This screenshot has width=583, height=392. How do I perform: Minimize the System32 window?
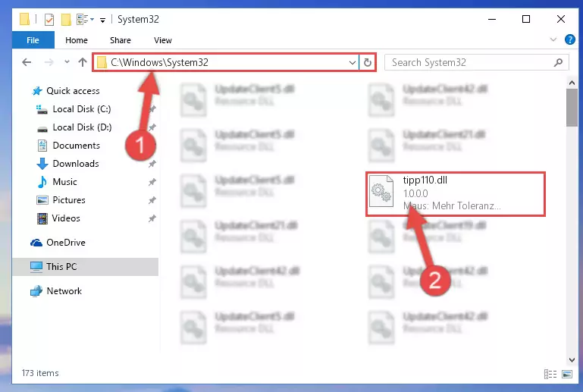(x=492, y=20)
